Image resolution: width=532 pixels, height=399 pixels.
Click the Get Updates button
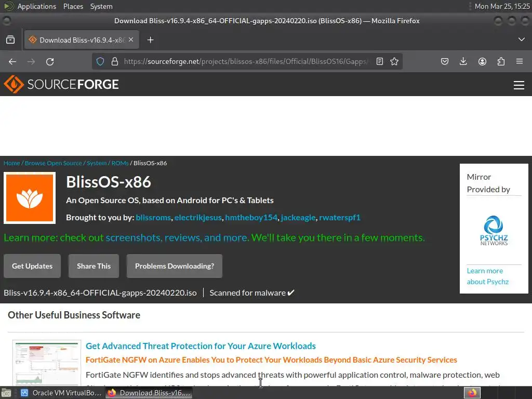tap(32, 266)
